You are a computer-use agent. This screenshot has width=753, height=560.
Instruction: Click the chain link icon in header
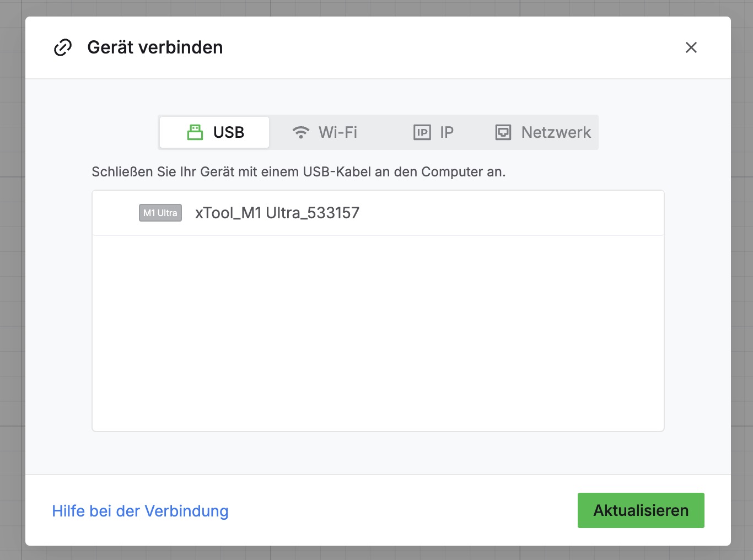[63, 48]
